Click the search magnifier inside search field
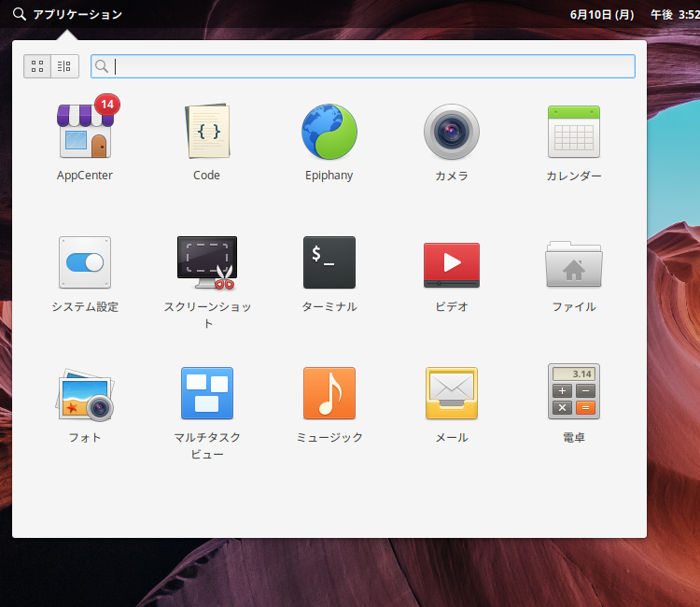 pyautogui.click(x=102, y=66)
